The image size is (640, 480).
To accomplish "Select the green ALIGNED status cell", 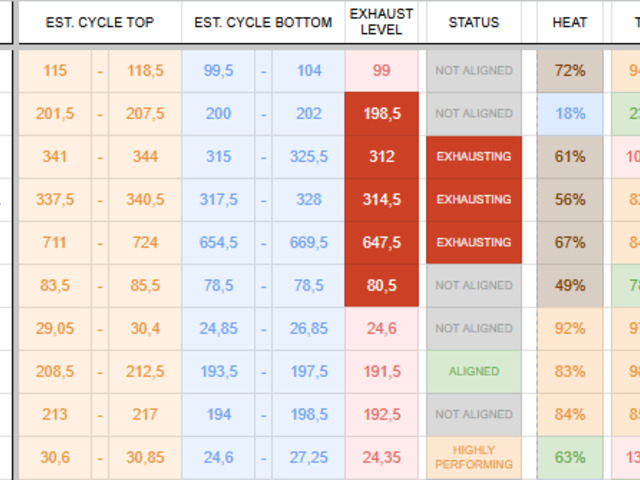I will 473,371.
